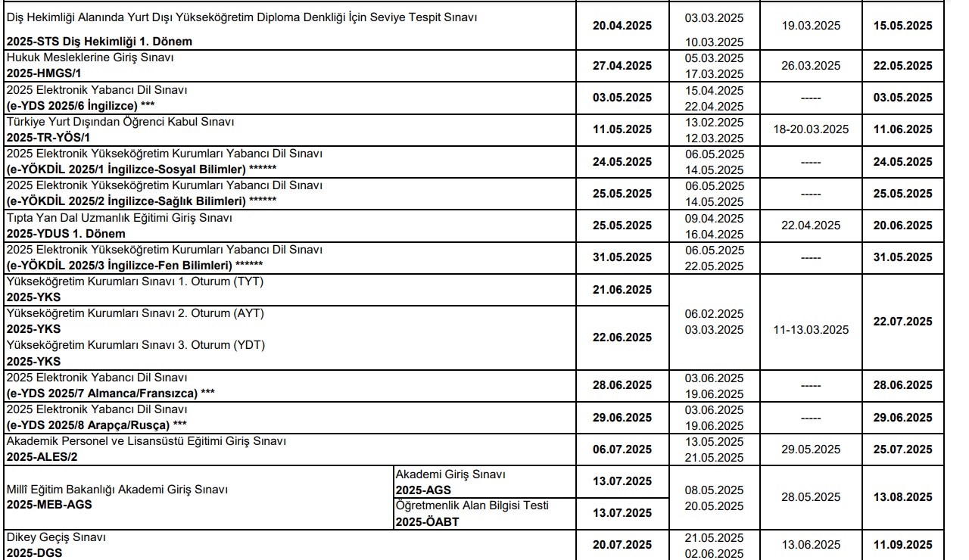Click the date 12.03.2025
The image size is (969, 560).
pyautogui.click(x=714, y=138)
